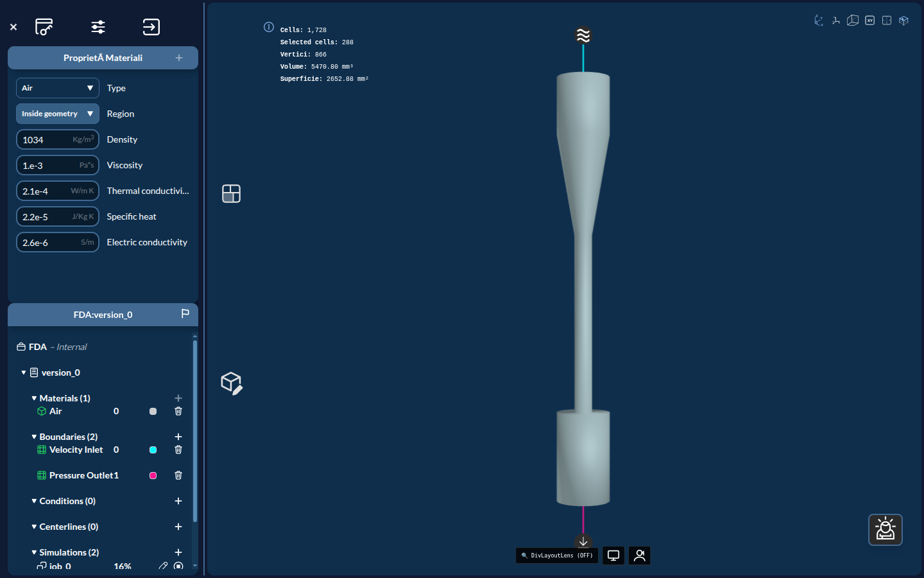Edit the Specific heat field 2.2e-5
Viewport: 924px width, 578px height.
click(58, 216)
